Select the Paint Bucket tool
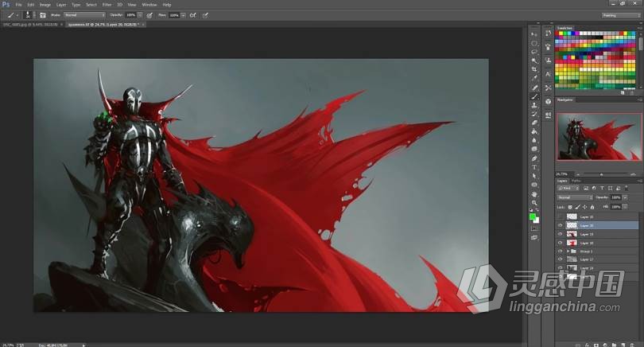This screenshot has height=347, width=644. [x=534, y=131]
